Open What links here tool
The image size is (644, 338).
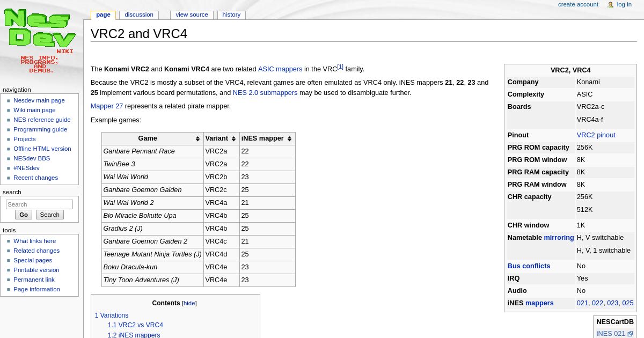click(x=34, y=241)
